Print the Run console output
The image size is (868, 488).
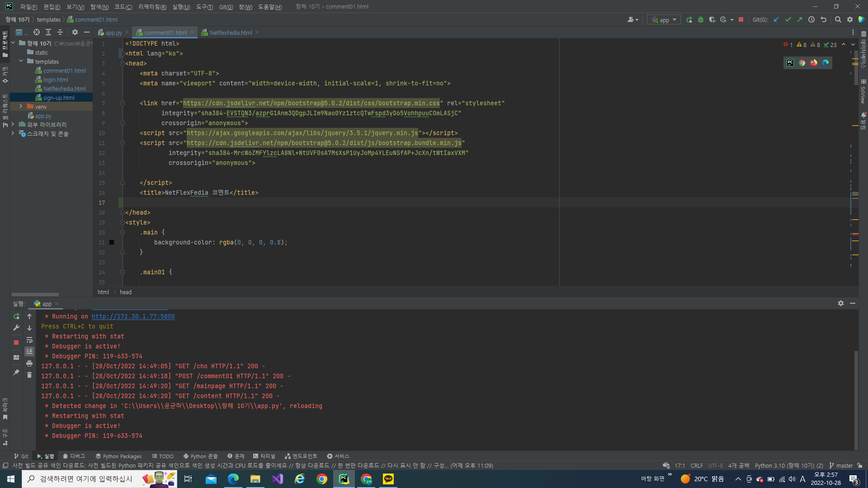click(x=29, y=363)
